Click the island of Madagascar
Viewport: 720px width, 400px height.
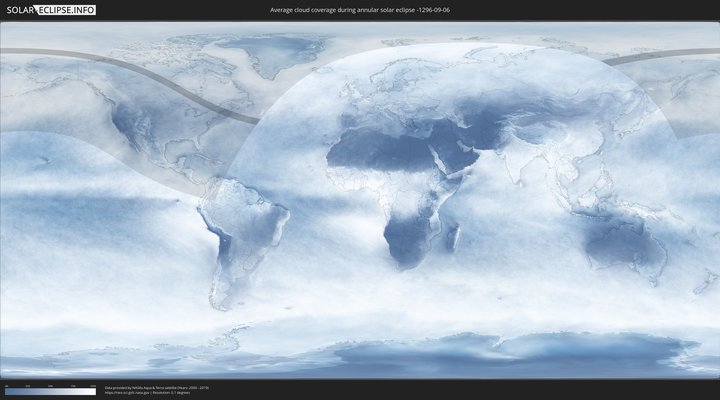tap(452, 237)
